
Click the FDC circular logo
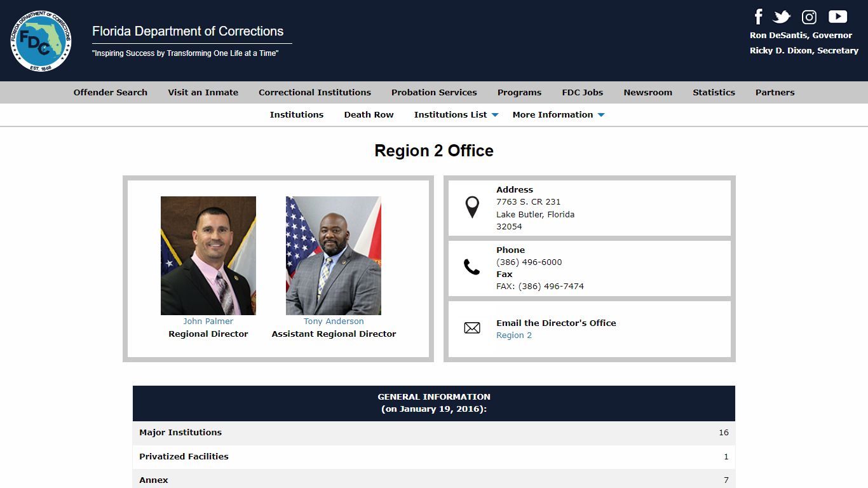41,41
